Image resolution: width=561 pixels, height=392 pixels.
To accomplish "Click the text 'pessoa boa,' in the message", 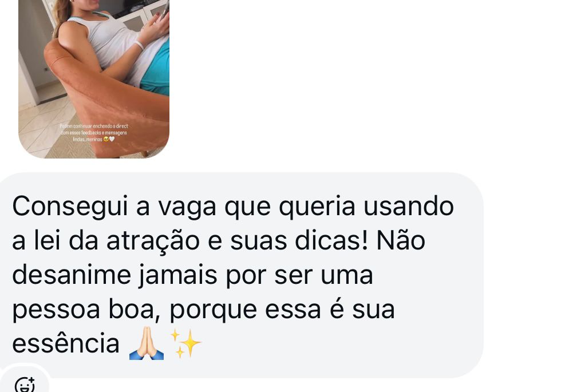I will coord(86,310).
